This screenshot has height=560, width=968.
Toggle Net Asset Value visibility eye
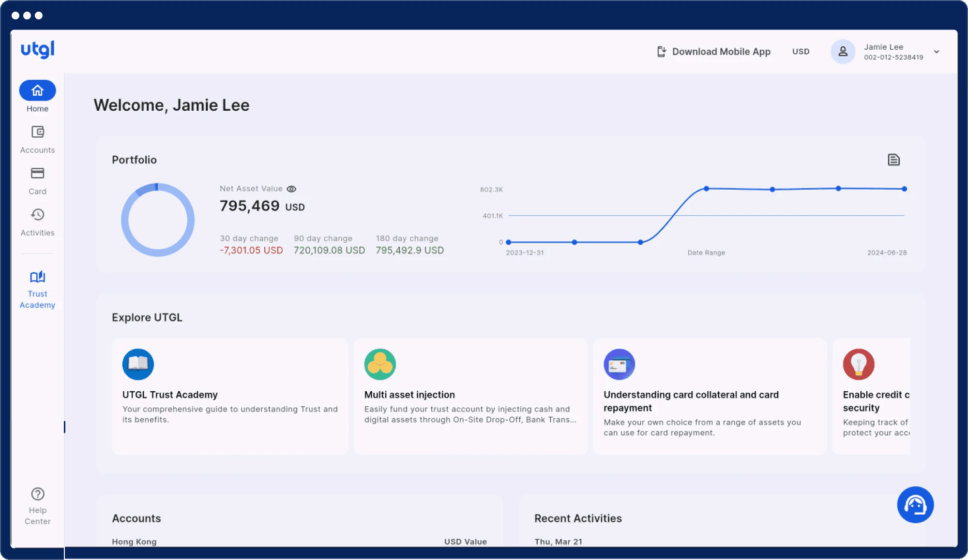pyautogui.click(x=291, y=189)
